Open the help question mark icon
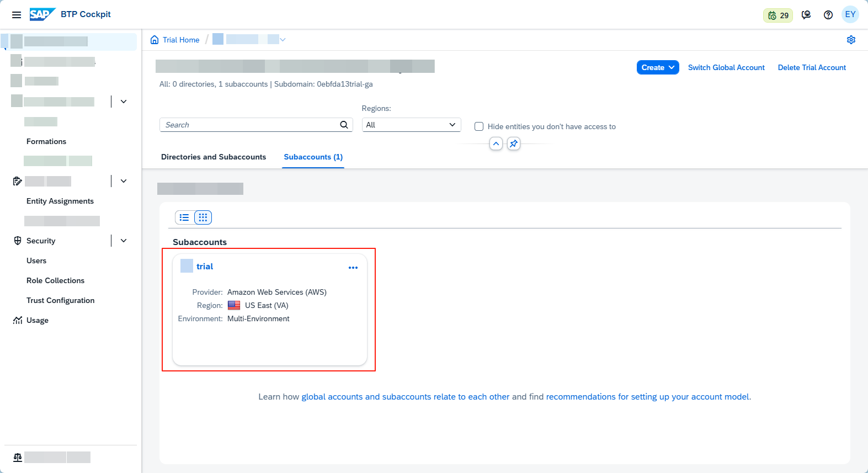Viewport: 868px width, 473px height. coord(828,15)
